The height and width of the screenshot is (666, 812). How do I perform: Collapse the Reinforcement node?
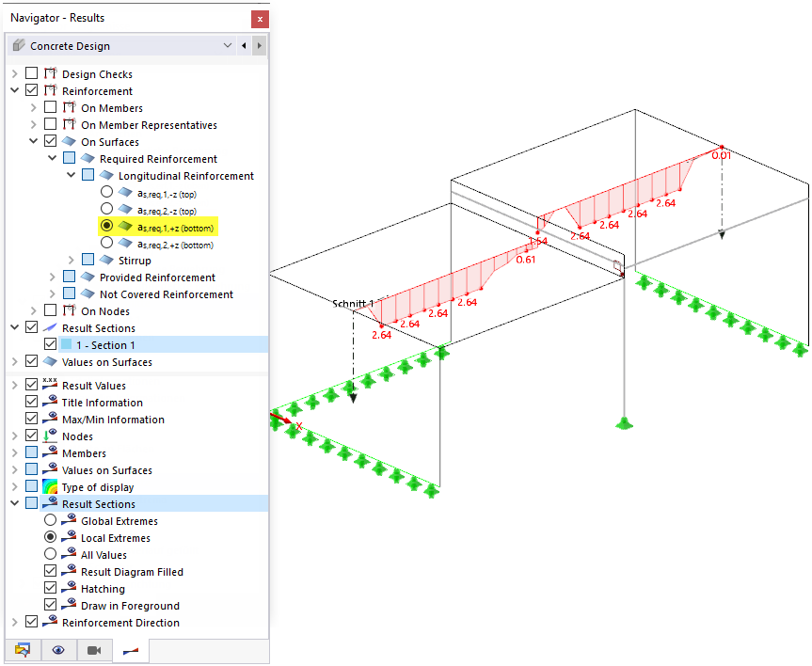(14, 90)
